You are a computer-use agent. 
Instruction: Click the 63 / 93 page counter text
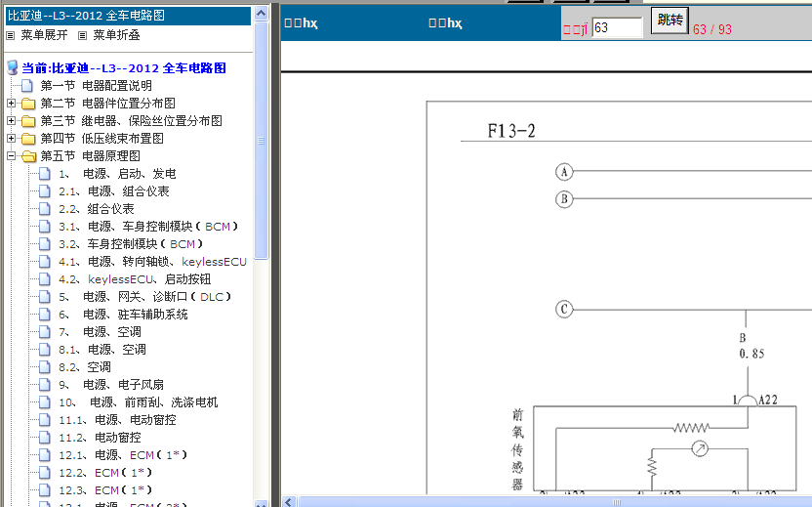[712, 29]
